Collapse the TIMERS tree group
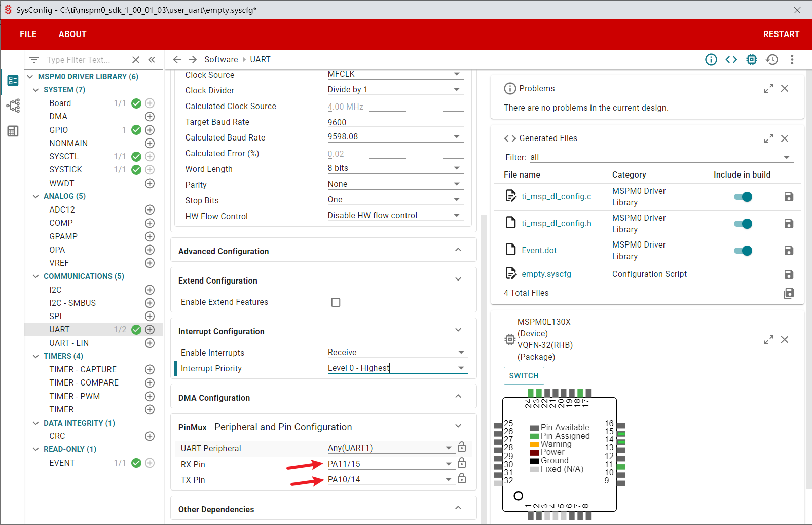The height and width of the screenshot is (525, 812). pos(35,356)
